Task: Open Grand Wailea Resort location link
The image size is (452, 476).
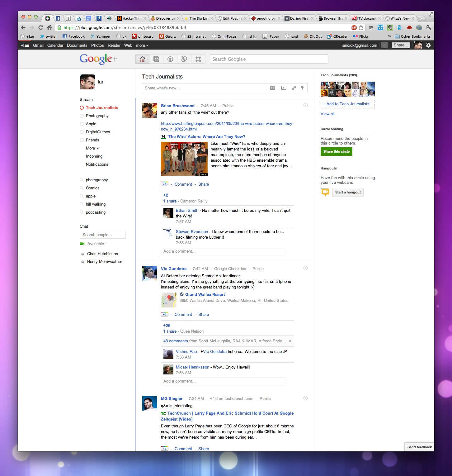Action: pos(205,295)
